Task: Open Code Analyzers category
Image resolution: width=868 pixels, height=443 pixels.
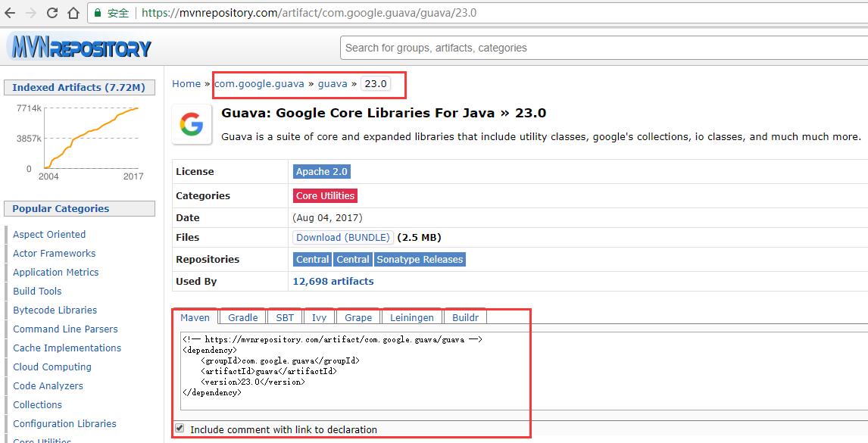Action: pyautogui.click(x=48, y=385)
